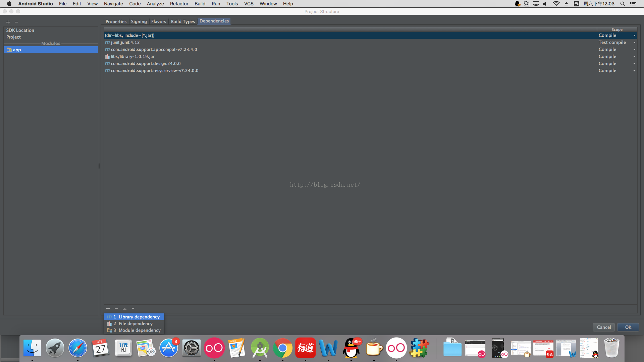Viewport: 644px width, 362px height.
Task: Click the Wi-Fi status icon
Action: point(556,4)
